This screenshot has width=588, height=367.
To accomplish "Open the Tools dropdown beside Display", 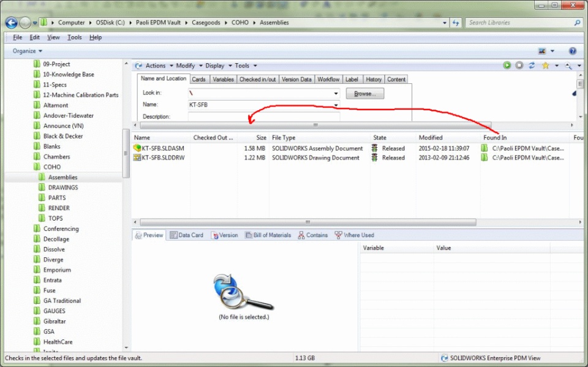I will click(246, 66).
